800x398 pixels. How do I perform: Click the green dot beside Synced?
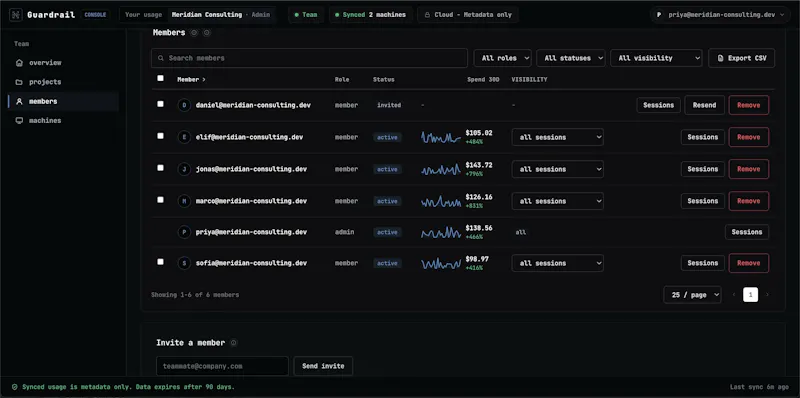coord(337,15)
